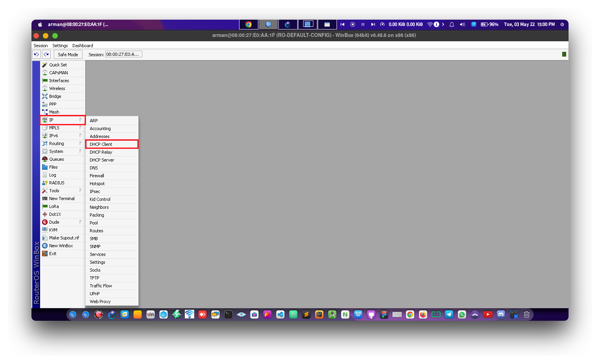Screen dimensions: 600x364
Task: Click Make Supout.rif
Action: 64,237
